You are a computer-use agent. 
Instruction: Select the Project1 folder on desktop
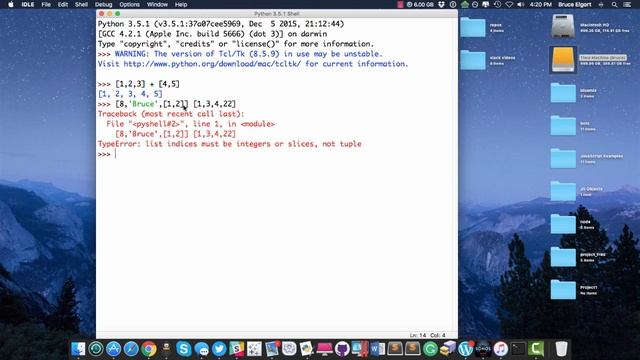coord(563,289)
